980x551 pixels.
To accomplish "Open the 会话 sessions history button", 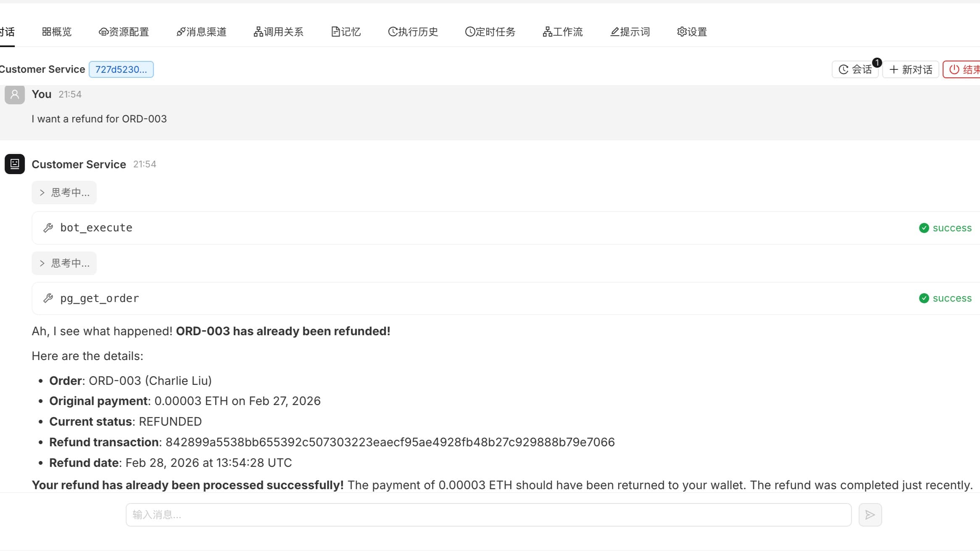I will 855,69.
